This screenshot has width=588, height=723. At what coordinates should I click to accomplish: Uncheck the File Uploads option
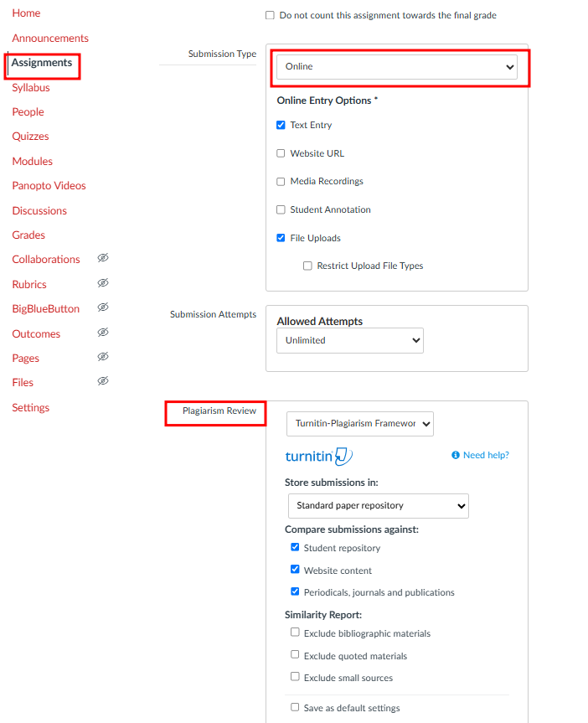pos(281,238)
